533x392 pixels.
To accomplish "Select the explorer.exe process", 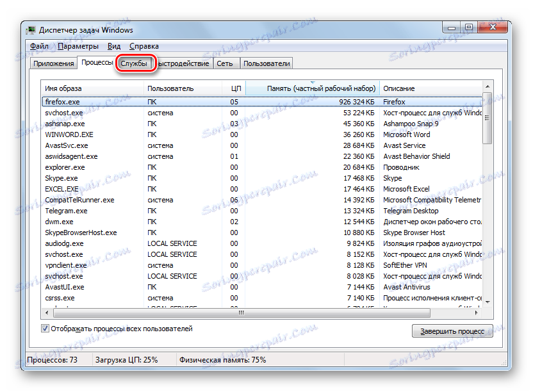I will 262,167.
